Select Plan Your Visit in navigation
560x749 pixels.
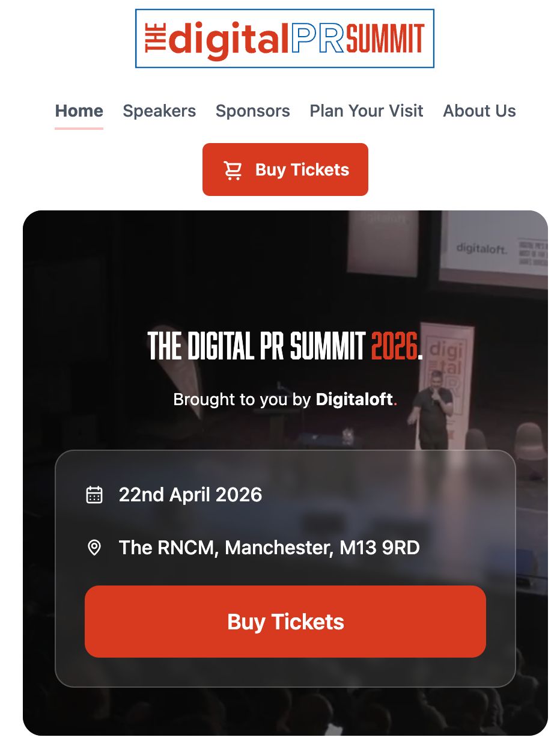coord(367,111)
